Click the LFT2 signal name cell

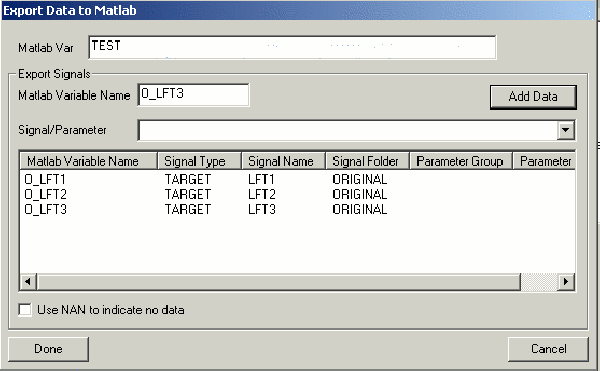(261, 194)
